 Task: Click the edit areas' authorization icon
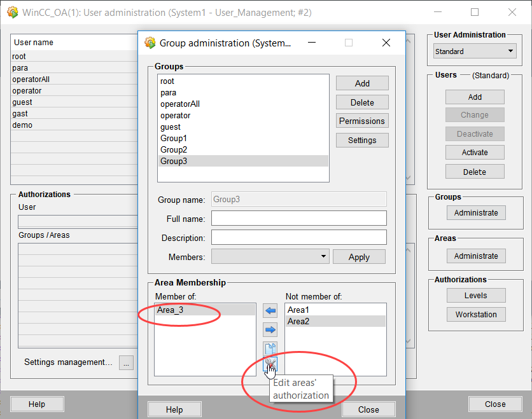click(x=270, y=364)
